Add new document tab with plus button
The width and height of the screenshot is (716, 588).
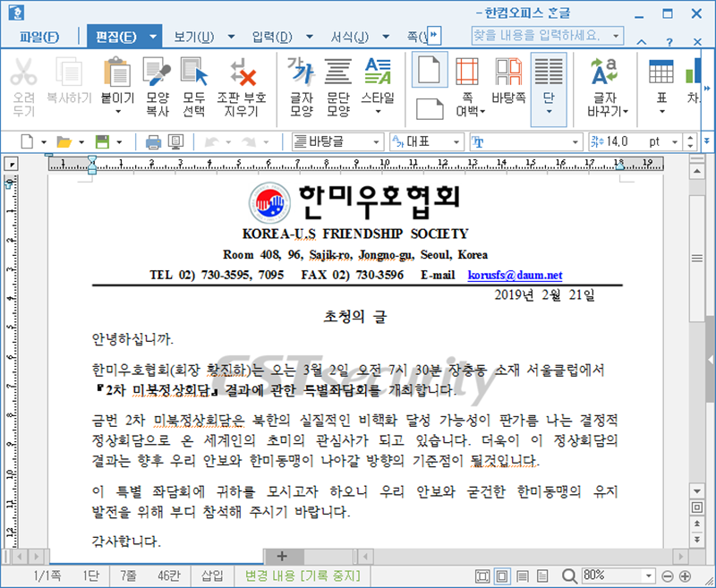[x=282, y=556]
